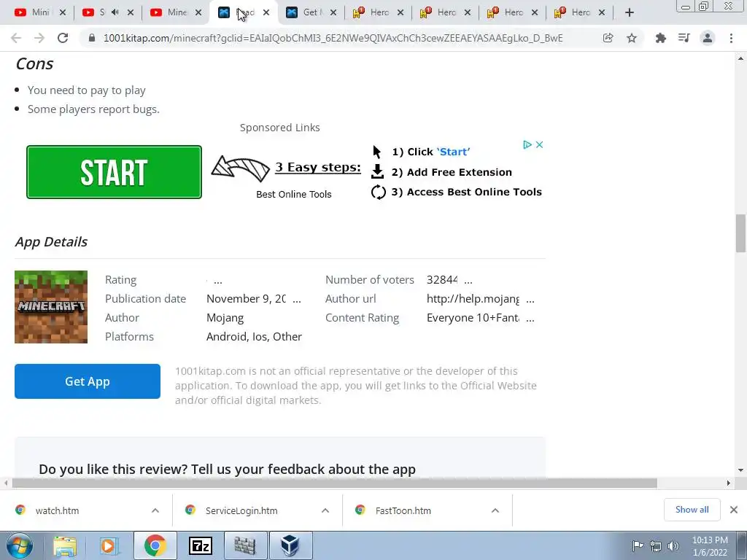The width and height of the screenshot is (747, 560).
Task: Close the sponsored ad with its X
Action: (539, 145)
